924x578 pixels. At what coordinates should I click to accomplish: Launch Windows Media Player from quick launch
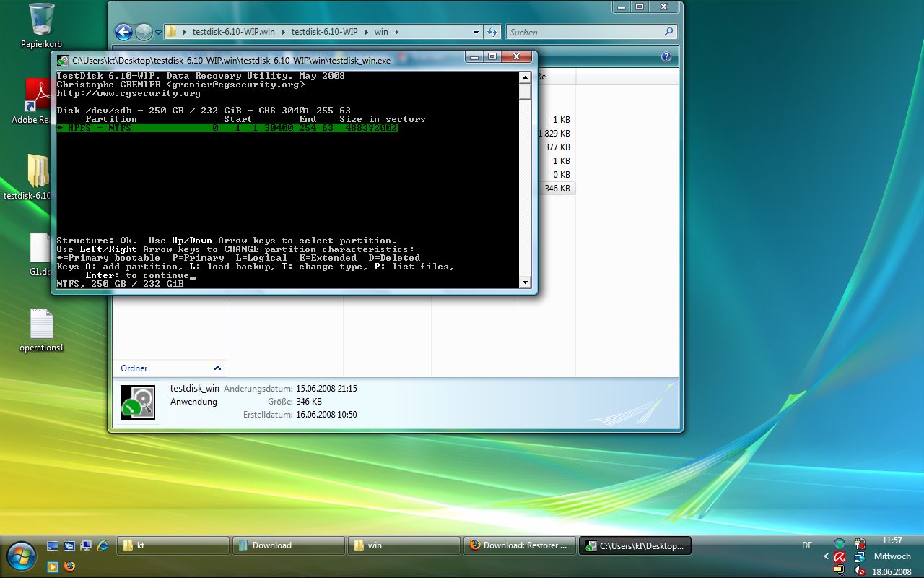(53, 566)
